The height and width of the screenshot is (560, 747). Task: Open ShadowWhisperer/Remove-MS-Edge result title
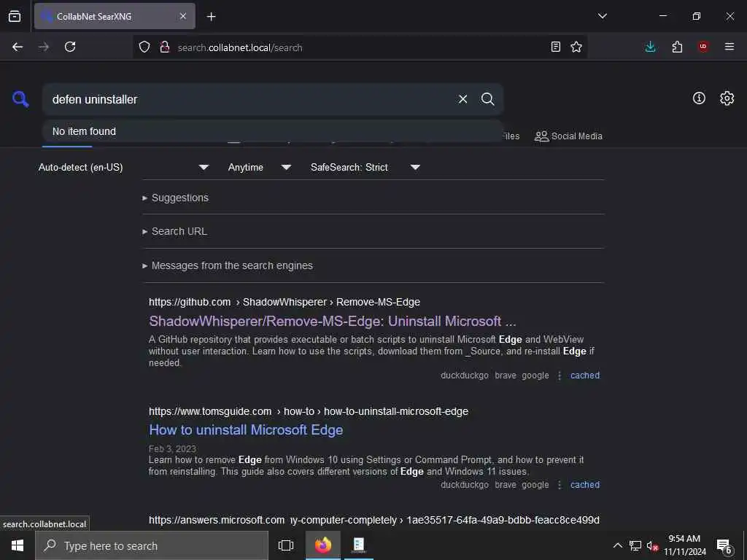(332, 322)
